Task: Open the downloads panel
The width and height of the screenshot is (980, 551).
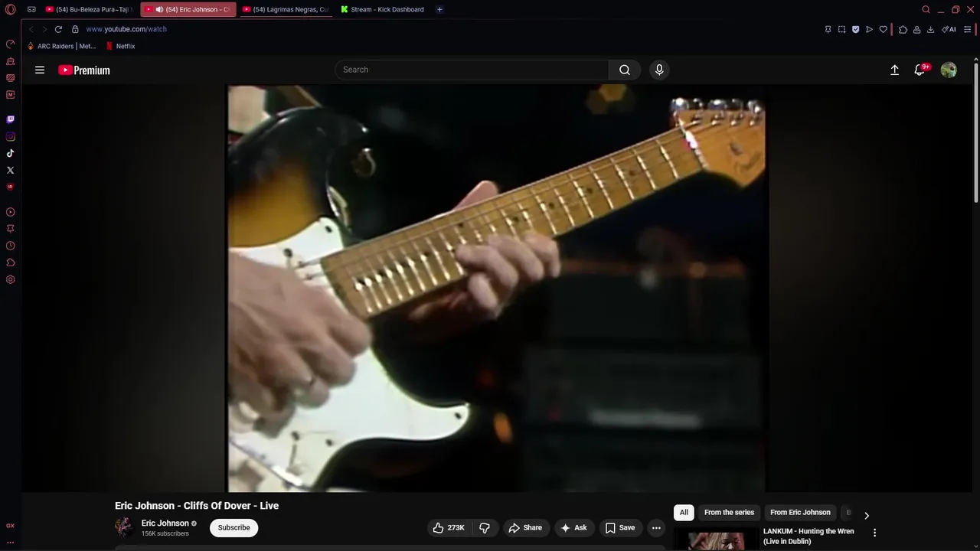Action: tap(930, 29)
